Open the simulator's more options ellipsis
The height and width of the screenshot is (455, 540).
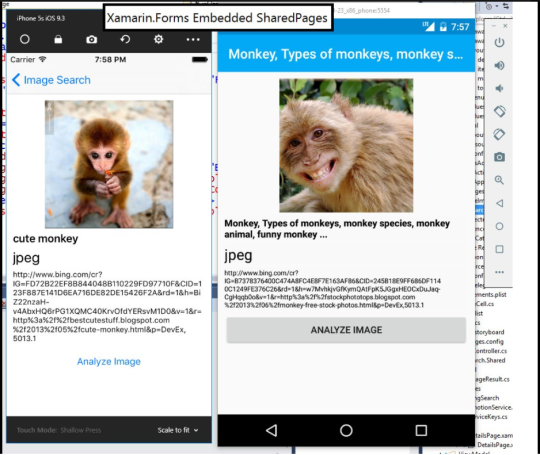tap(193, 40)
